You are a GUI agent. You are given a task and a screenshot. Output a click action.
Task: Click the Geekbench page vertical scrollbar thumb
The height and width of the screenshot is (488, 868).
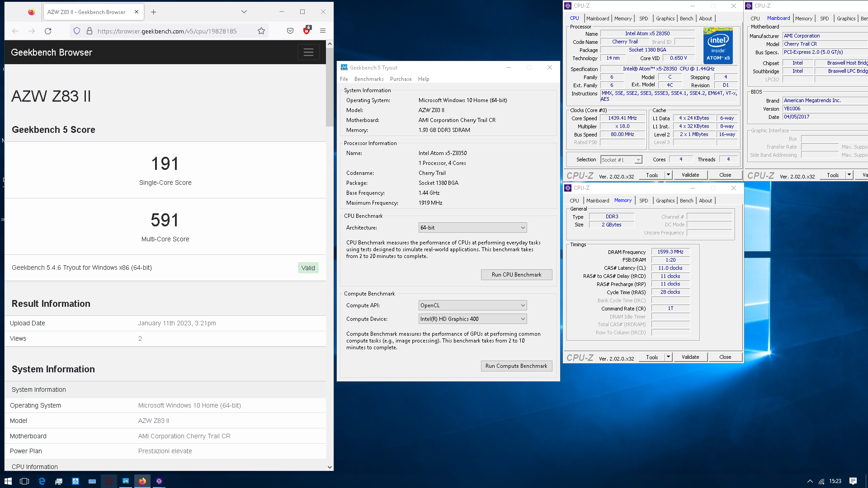329,87
